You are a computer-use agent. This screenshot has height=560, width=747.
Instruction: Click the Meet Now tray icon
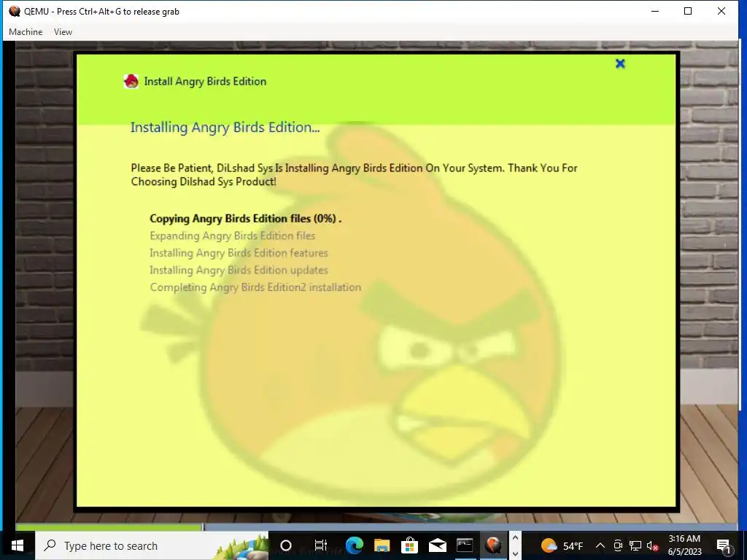point(618,545)
